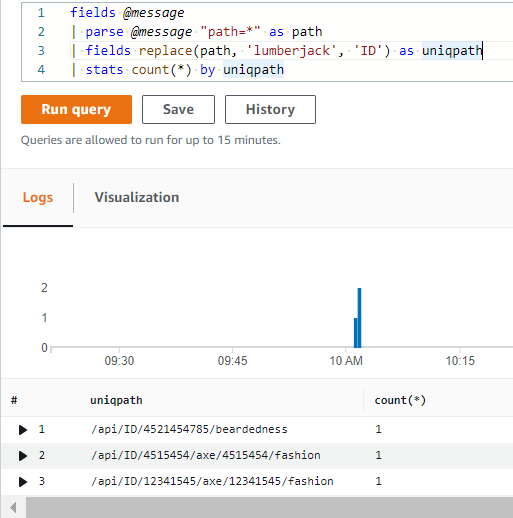
Task: Click the count value in row 1
Action: click(378, 429)
